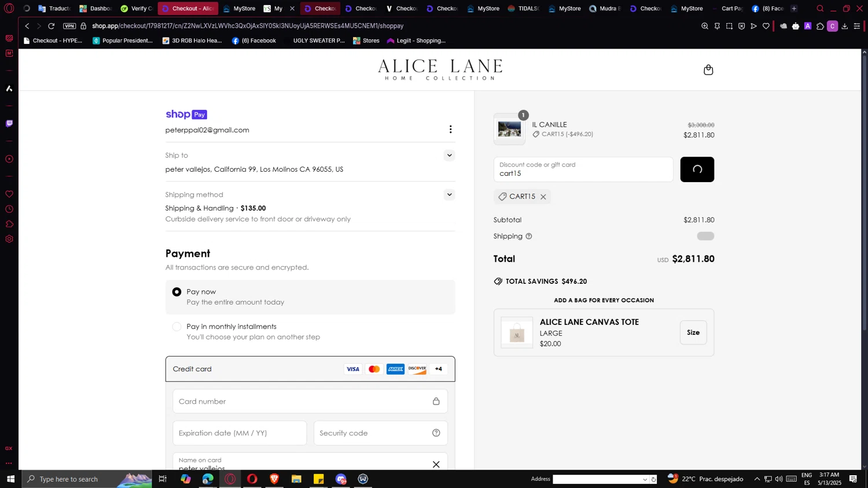Click the Security code field
This screenshot has height=488, width=868.
pos(380,433)
